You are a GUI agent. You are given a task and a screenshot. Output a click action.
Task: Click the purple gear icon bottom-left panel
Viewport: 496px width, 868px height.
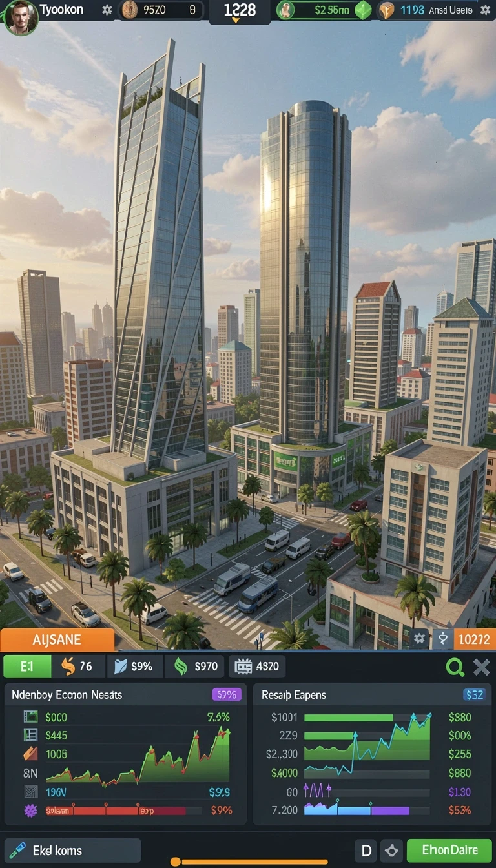[30, 810]
